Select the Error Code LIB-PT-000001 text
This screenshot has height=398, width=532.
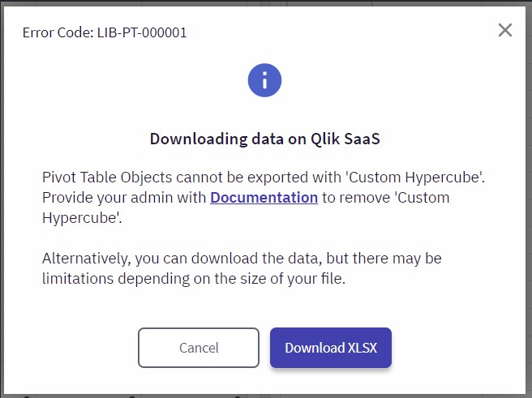click(105, 32)
